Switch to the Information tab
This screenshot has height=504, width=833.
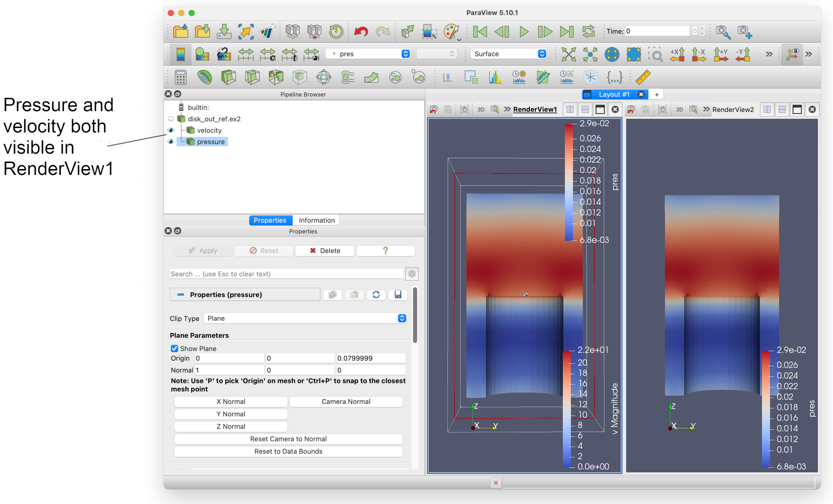click(317, 220)
